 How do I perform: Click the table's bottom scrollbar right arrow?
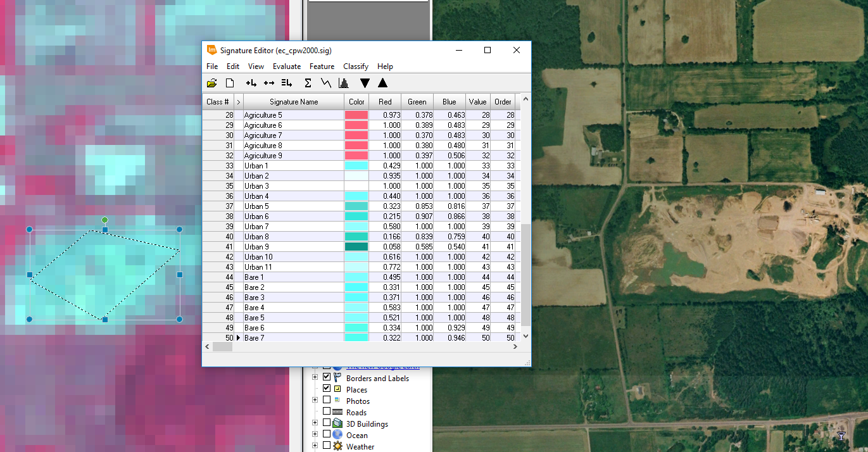[x=515, y=346]
